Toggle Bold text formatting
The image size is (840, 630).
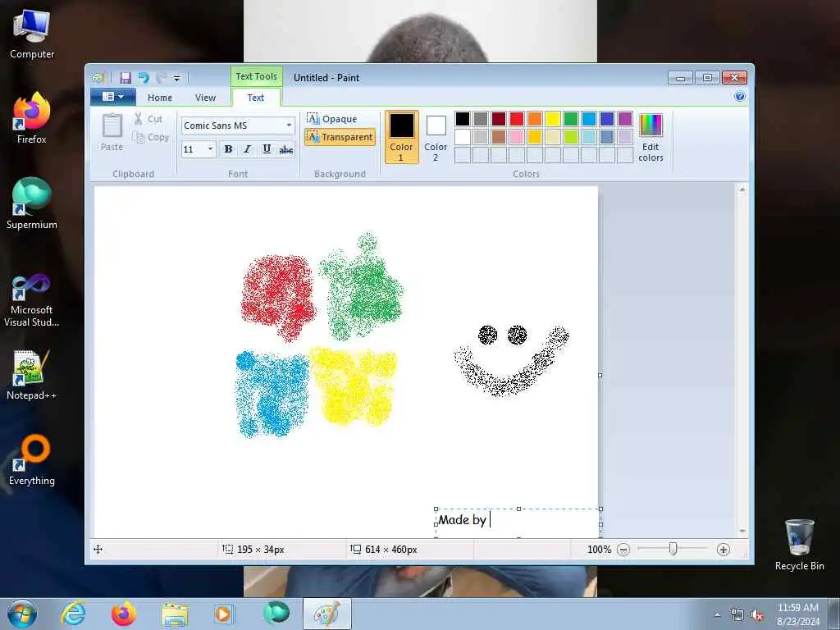pyautogui.click(x=228, y=149)
